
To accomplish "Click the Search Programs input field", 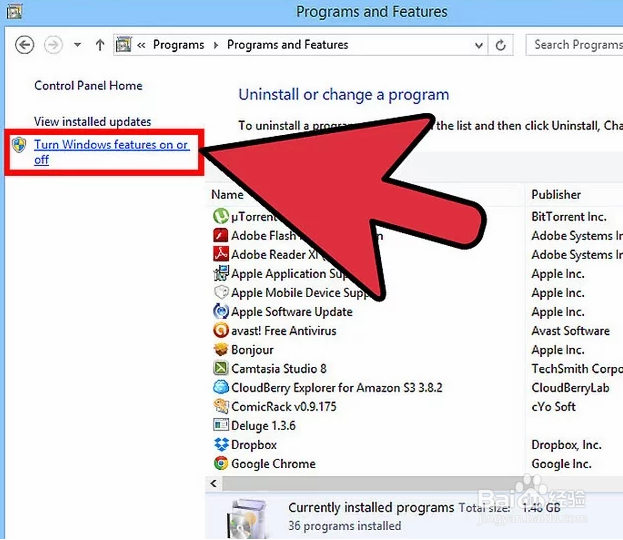I will (575, 45).
